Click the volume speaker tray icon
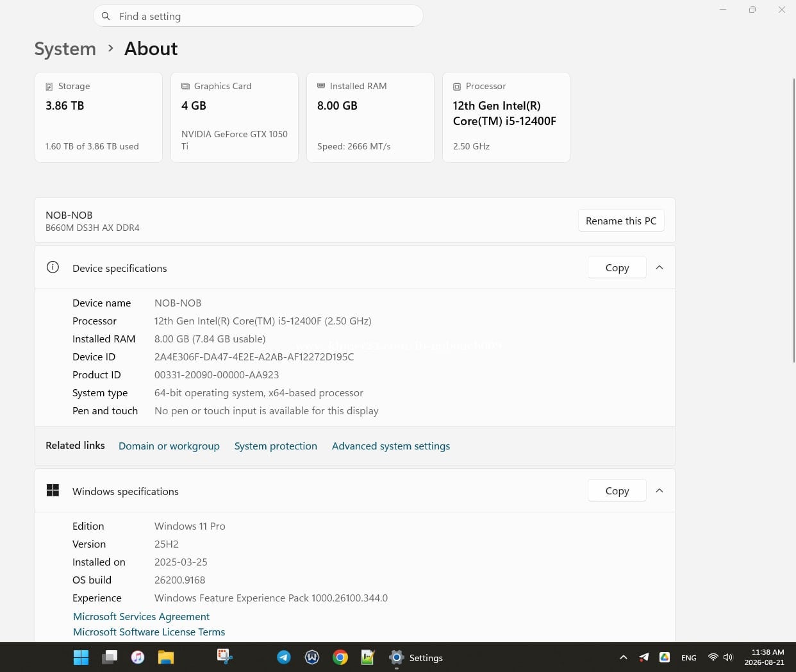 (727, 657)
